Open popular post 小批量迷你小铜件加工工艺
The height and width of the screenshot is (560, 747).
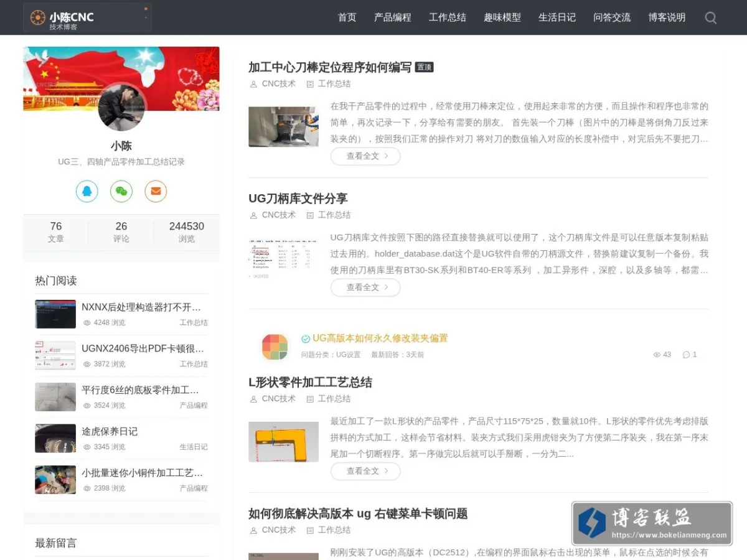[143, 473]
